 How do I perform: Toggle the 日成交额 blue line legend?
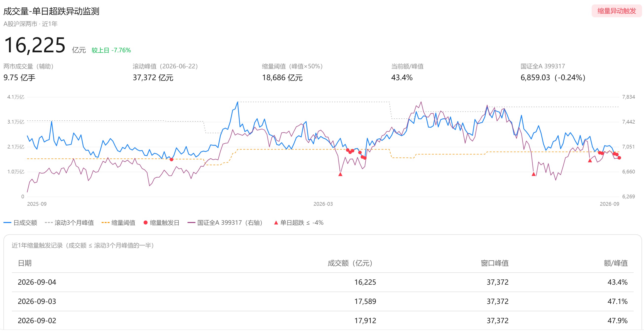pyautogui.click(x=20, y=223)
